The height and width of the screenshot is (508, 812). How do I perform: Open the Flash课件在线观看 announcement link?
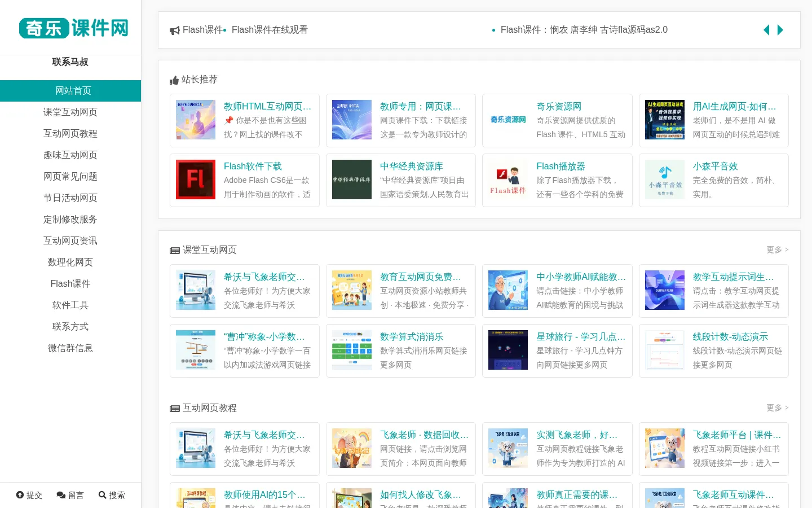pyautogui.click(x=270, y=30)
